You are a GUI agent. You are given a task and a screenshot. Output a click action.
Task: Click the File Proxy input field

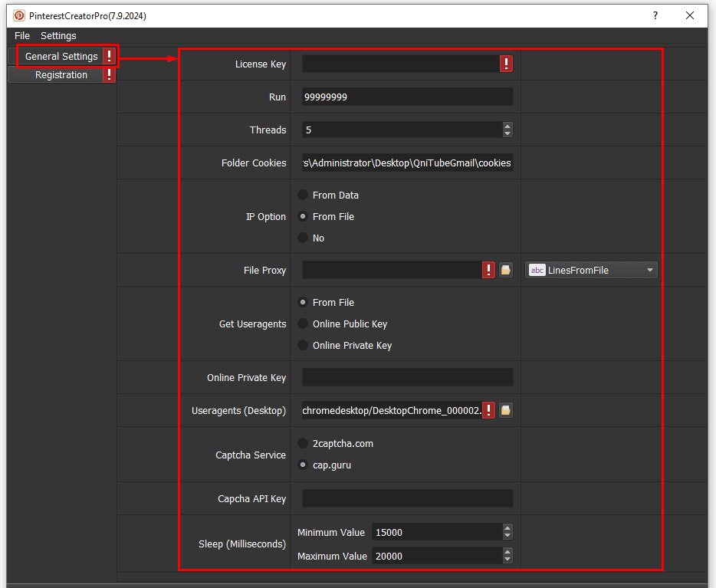click(392, 270)
